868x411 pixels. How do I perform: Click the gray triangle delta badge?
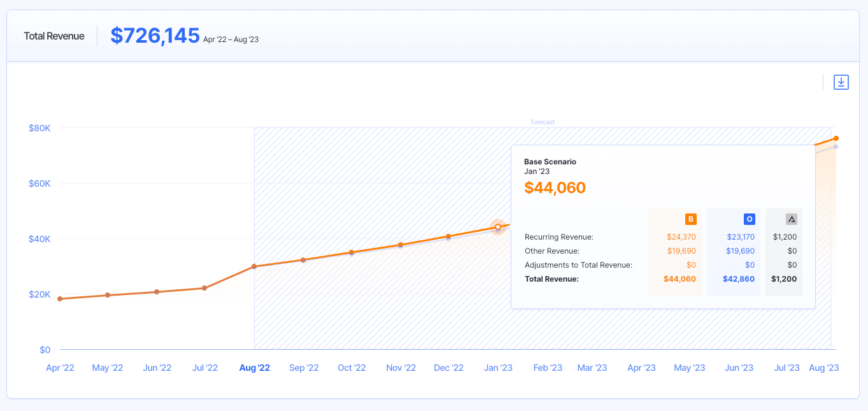pyautogui.click(x=792, y=219)
